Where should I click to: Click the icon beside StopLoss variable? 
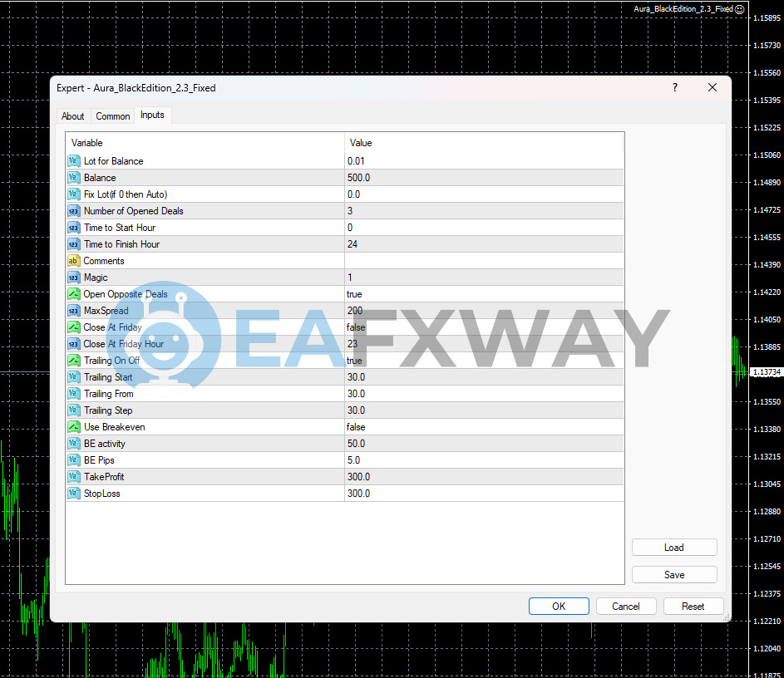[73, 494]
